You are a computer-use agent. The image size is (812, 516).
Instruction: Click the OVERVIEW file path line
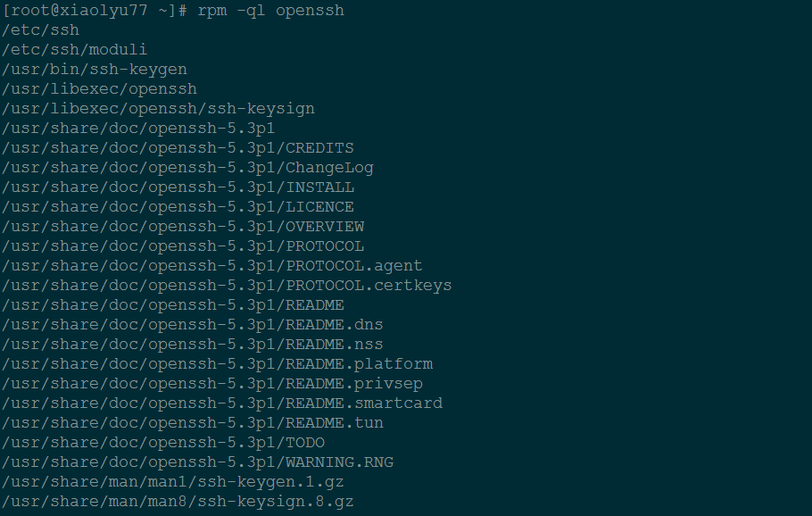pyautogui.click(x=183, y=227)
